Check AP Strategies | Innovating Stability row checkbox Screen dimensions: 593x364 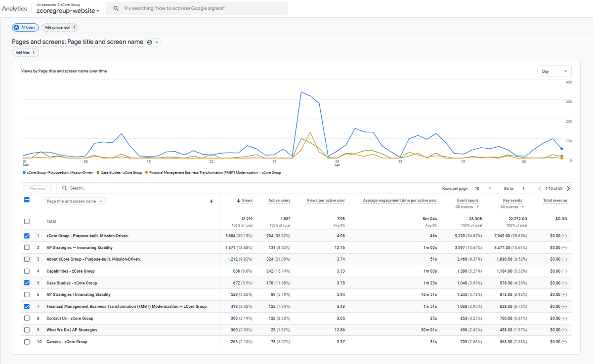pyautogui.click(x=27, y=295)
